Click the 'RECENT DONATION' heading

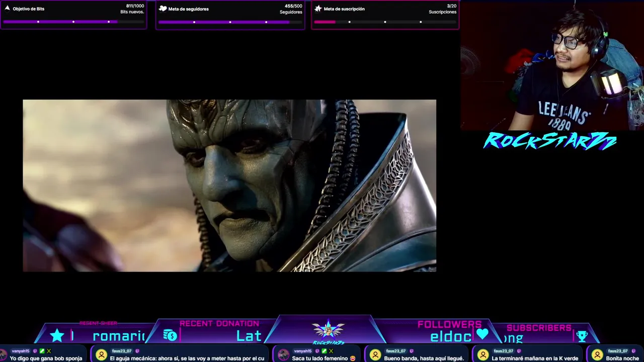click(219, 323)
